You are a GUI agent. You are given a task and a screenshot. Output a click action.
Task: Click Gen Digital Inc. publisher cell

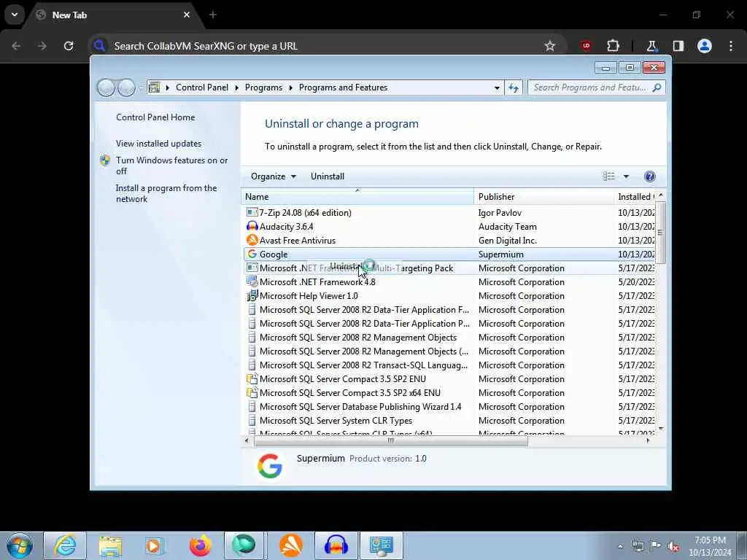click(508, 241)
